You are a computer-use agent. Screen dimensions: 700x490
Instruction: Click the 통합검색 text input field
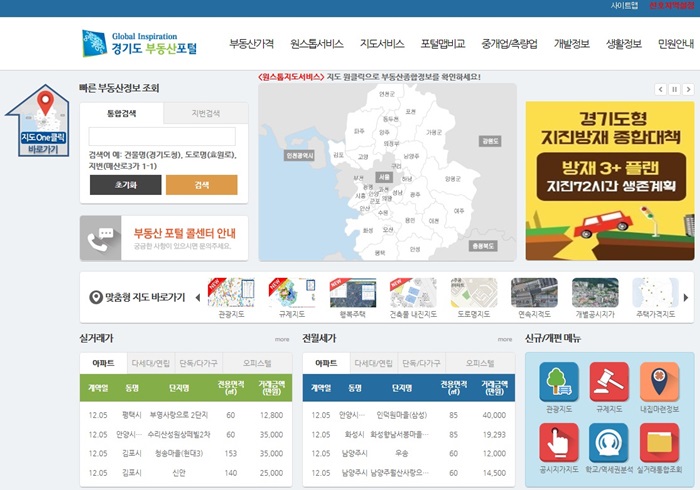(x=162, y=136)
